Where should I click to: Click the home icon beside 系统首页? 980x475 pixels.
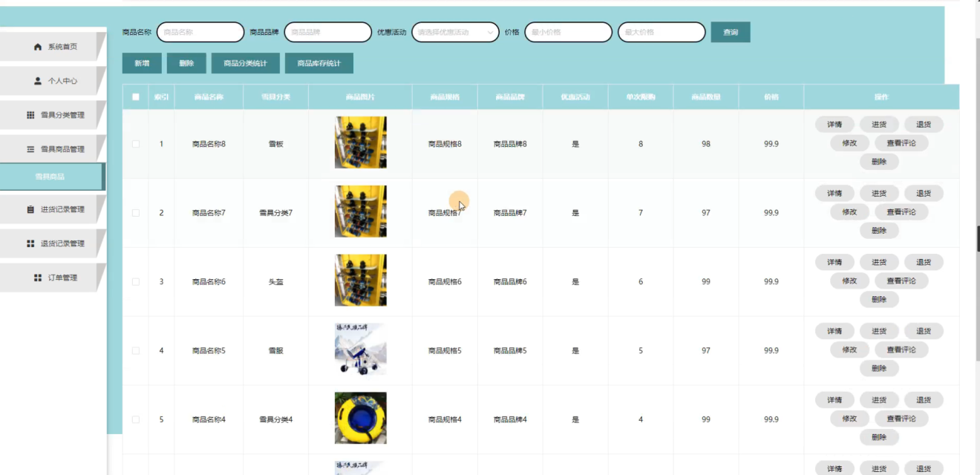pos(38,47)
